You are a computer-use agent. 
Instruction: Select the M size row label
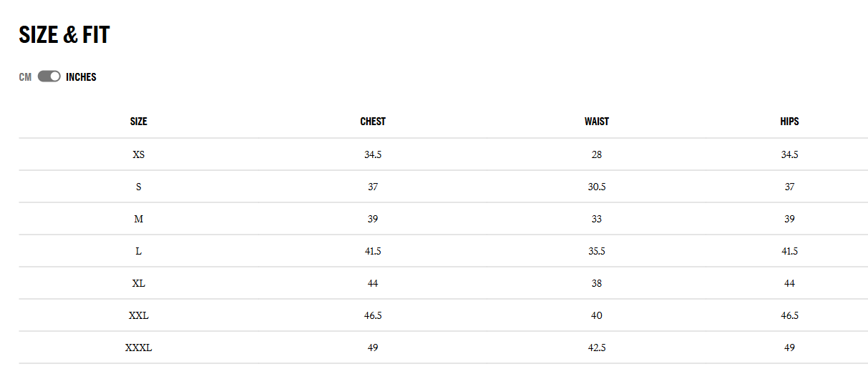[139, 219]
